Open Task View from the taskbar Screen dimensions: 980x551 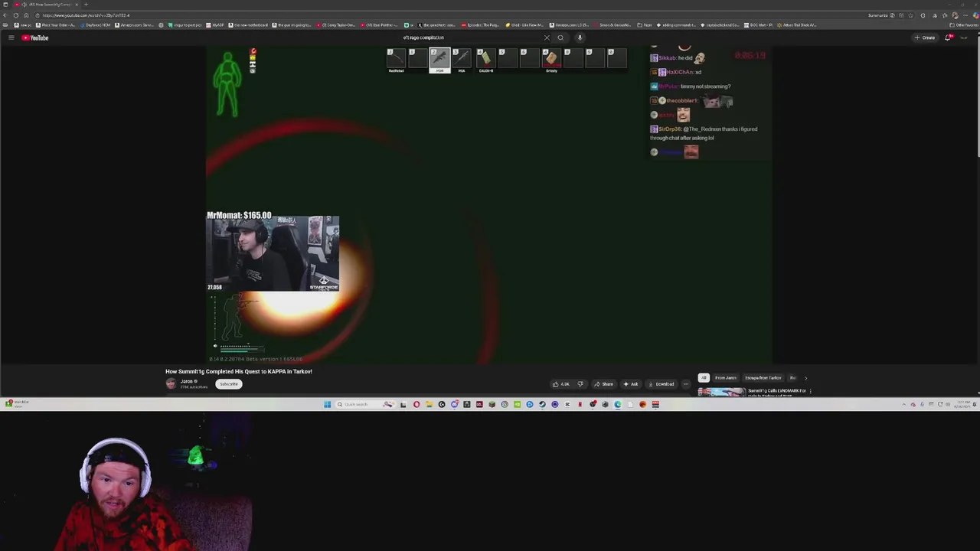(403, 404)
